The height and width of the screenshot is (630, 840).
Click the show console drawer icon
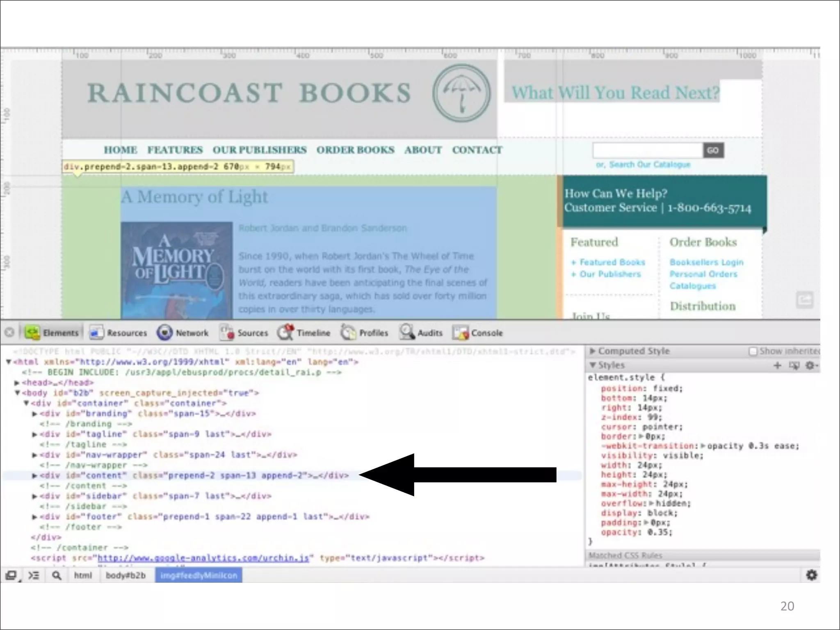34,575
